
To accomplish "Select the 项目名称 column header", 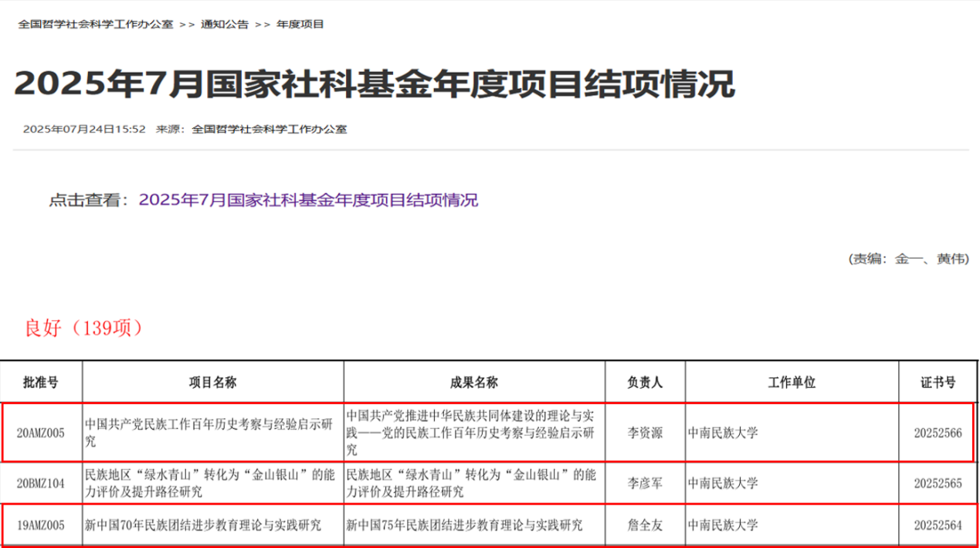I will click(x=212, y=382).
